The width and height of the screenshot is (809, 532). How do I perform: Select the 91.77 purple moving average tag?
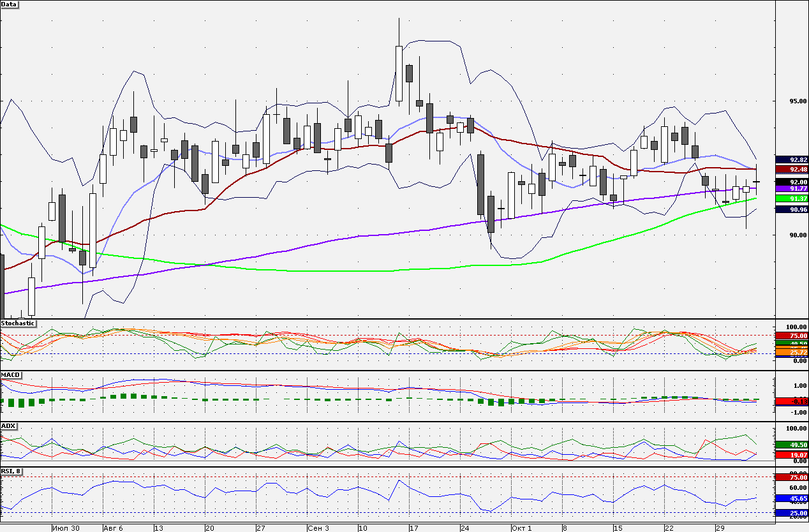[792, 189]
